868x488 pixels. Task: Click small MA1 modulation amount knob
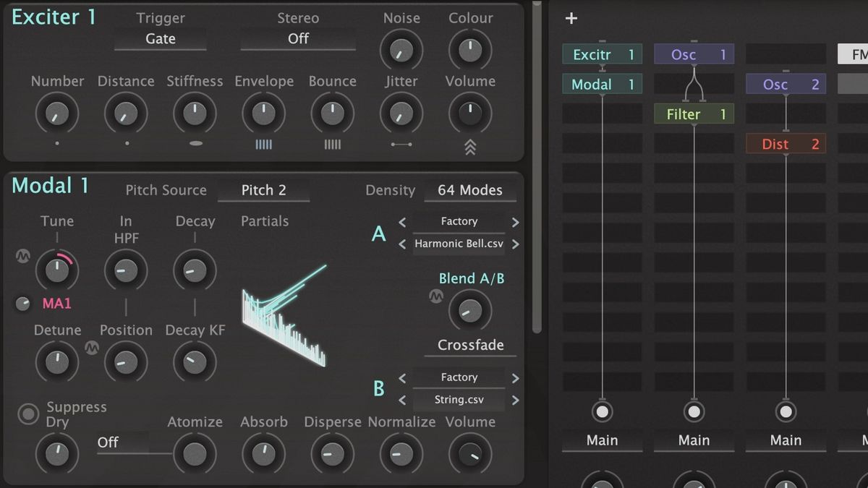23,304
